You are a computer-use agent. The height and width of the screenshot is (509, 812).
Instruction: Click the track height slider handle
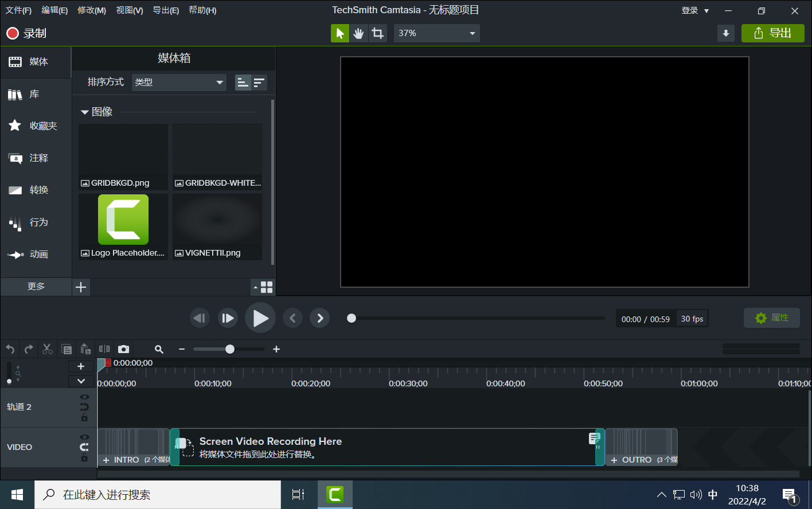9,381
